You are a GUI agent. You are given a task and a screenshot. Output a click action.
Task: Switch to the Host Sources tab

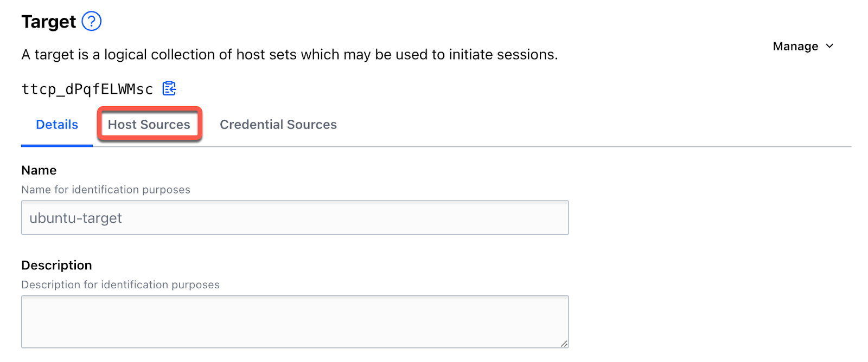(149, 124)
